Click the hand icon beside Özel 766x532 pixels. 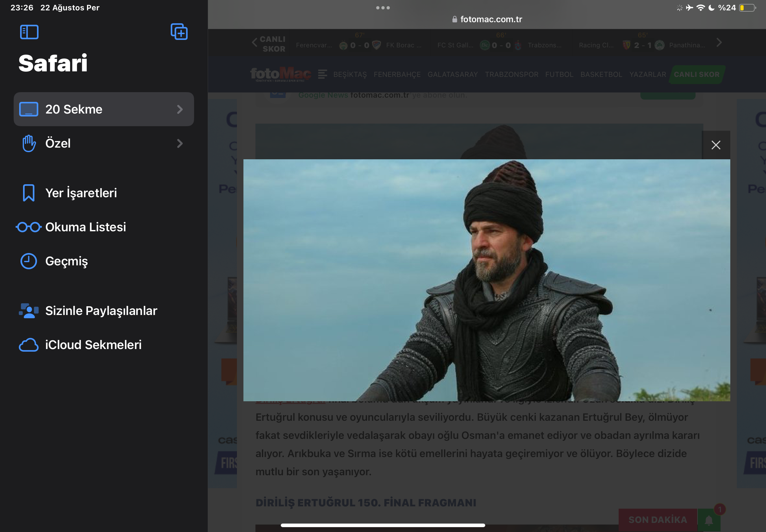[x=29, y=143]
